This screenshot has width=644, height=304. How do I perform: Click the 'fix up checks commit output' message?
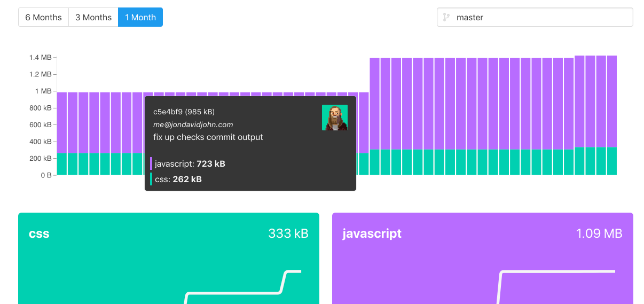click(208, 137)
